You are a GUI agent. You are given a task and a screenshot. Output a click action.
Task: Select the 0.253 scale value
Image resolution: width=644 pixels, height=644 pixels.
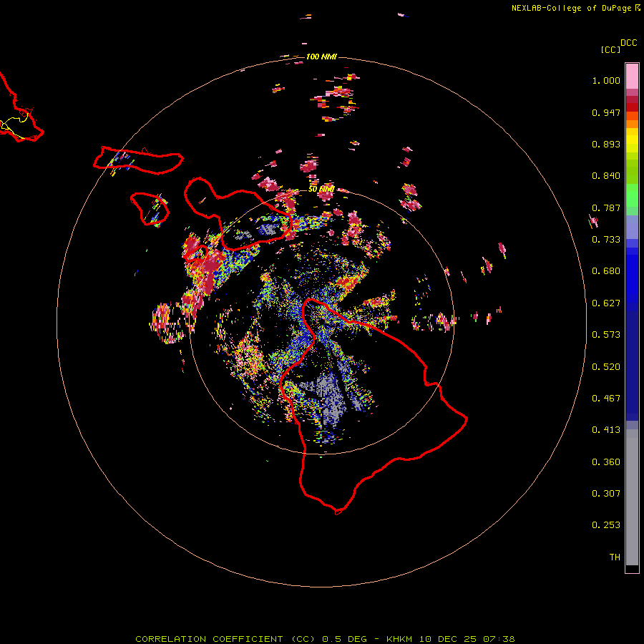point(606,525)
